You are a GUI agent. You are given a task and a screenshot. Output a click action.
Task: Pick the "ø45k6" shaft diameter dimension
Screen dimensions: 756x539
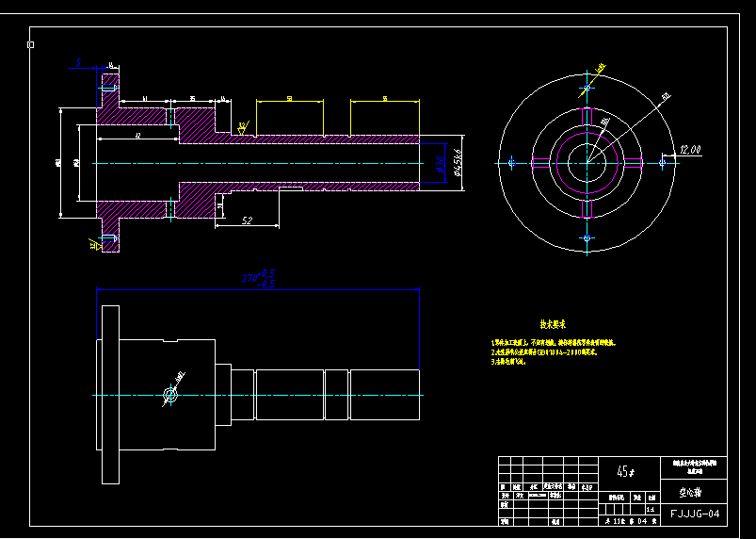point(458,163)
